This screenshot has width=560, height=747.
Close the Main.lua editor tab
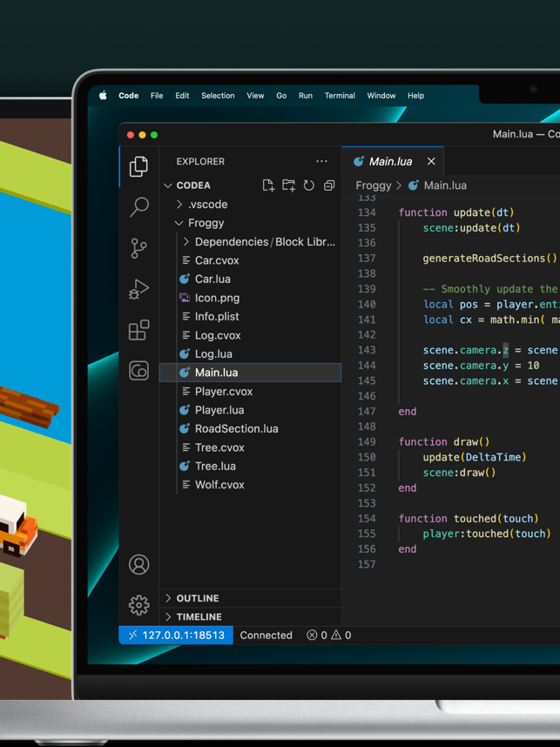431,161
